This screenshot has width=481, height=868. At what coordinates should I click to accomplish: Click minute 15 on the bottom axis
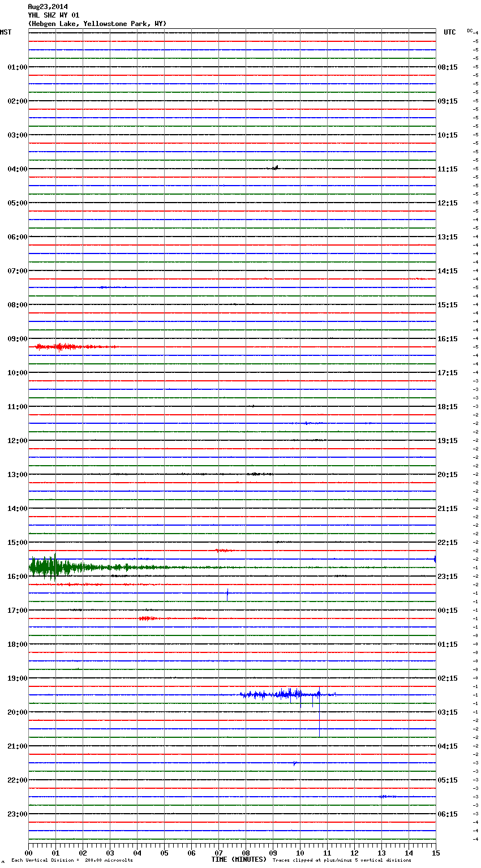point(436,852)
